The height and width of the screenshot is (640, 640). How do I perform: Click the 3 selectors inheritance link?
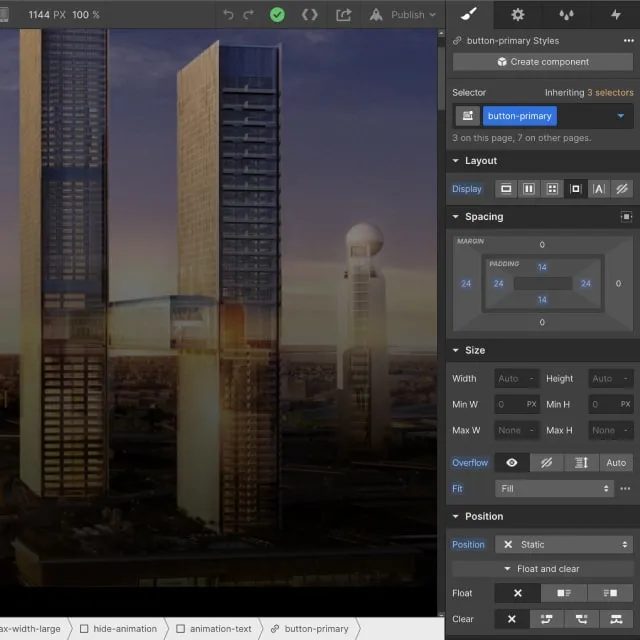click(611, 93)
